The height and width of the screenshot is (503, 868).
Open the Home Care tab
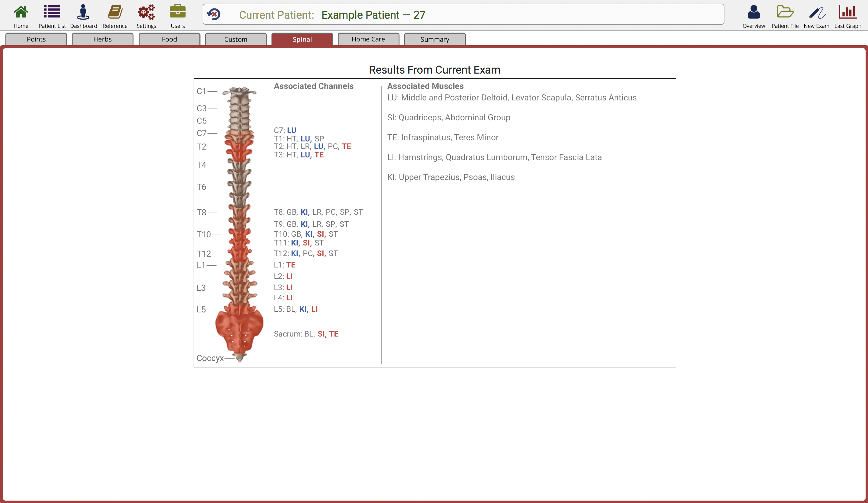(x=369, y=39)
